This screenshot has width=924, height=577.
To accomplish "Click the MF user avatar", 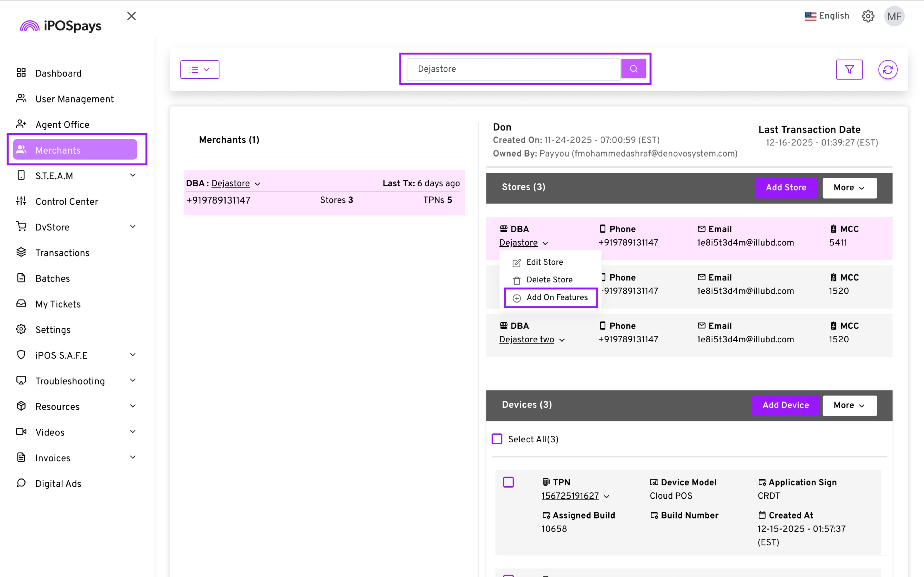I will point(894,16).
